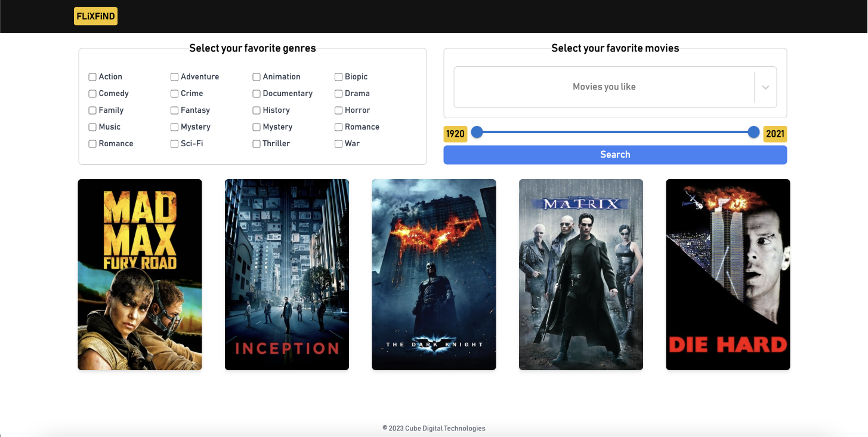Click the 1920 year label
The width and height of the screenshot is (868, 437).
pos(455,134)
